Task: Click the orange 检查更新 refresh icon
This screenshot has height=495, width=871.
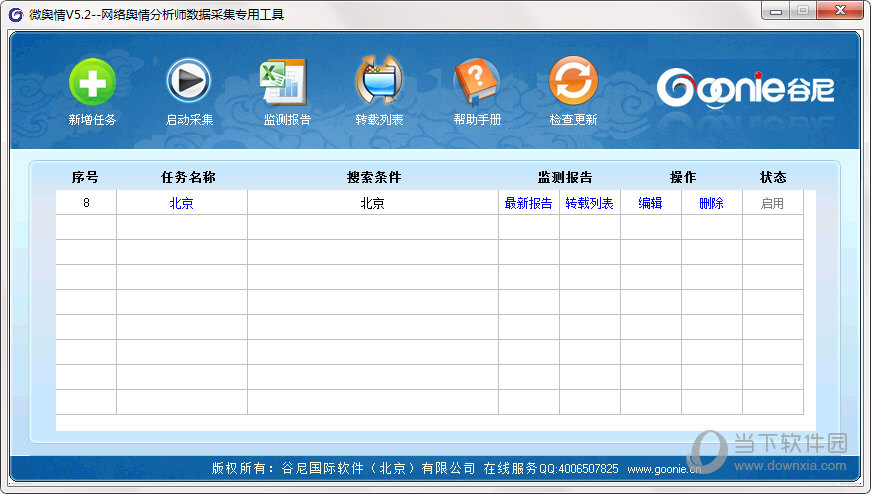Action: pyautogui.click(x=573, y=82)
